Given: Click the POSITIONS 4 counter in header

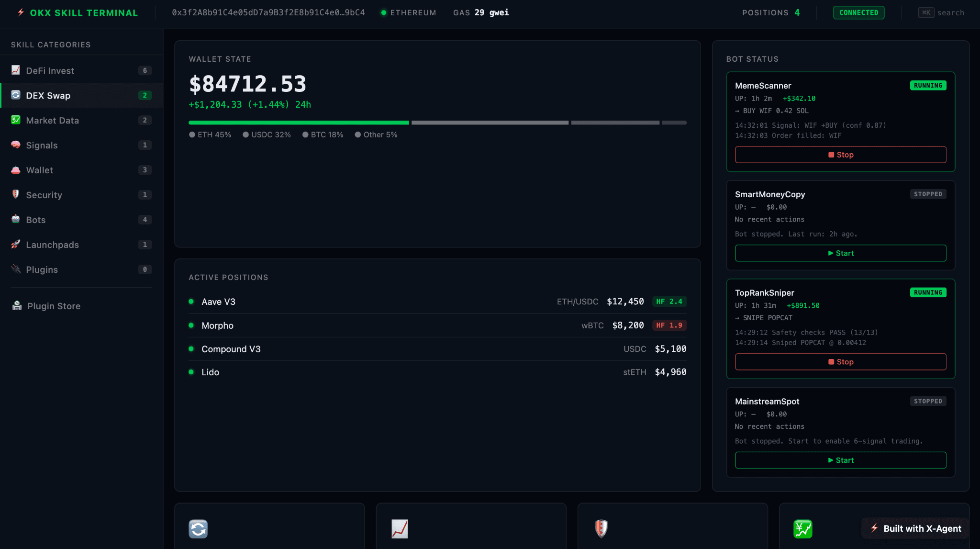Looking at the screenshot, I should [771, 12].
